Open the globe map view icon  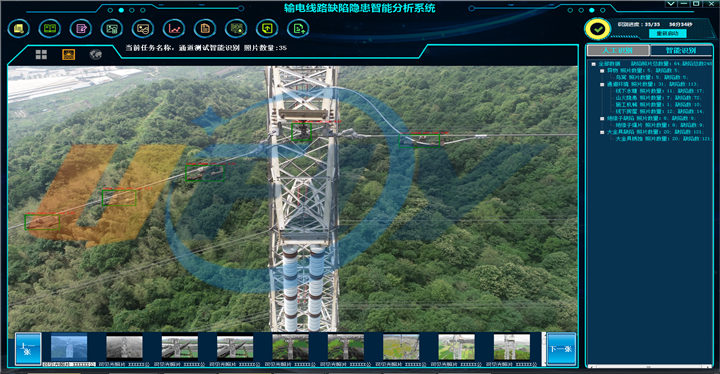[96, 55]
